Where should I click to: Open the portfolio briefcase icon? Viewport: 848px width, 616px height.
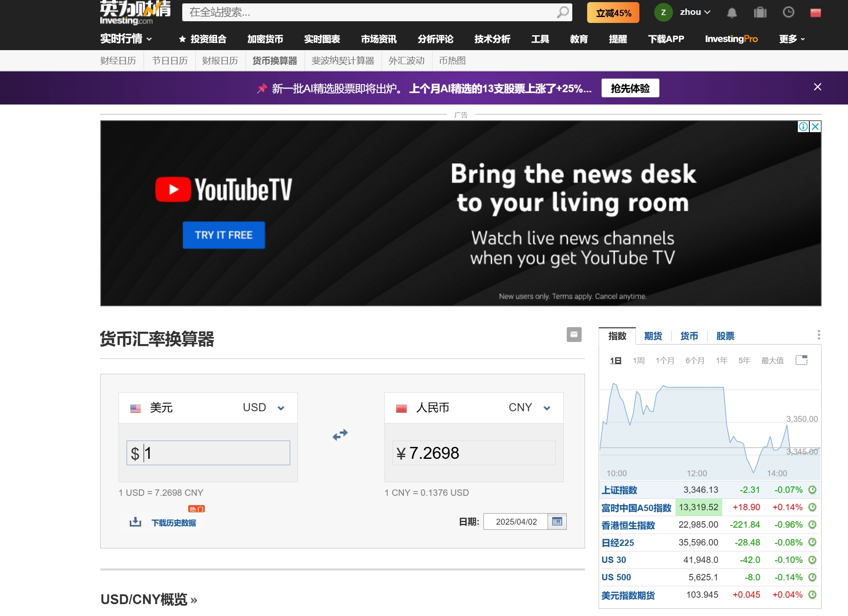click(760, 12)
